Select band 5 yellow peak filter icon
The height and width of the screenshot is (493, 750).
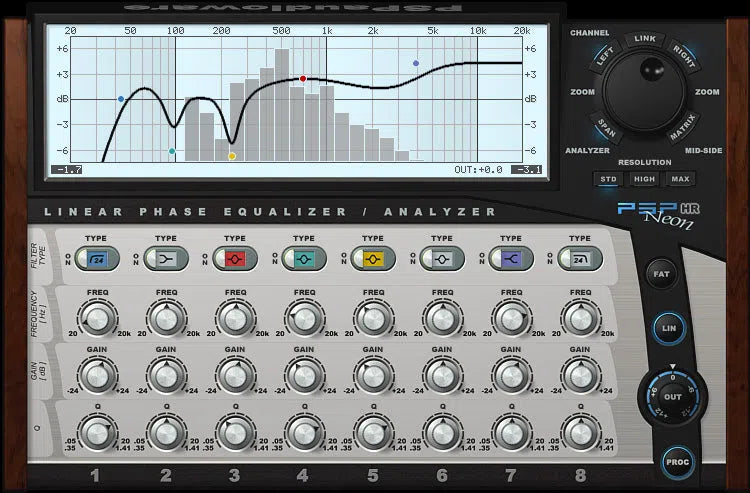point(373,259)
